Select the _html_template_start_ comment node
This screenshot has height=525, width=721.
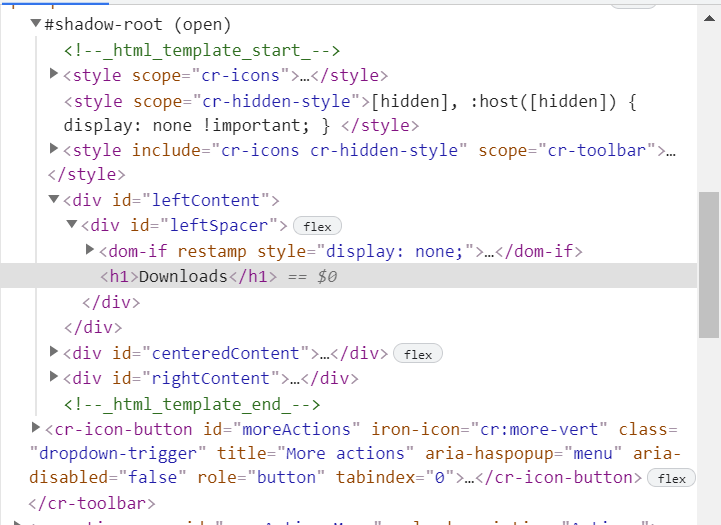[x=202, y=50]
